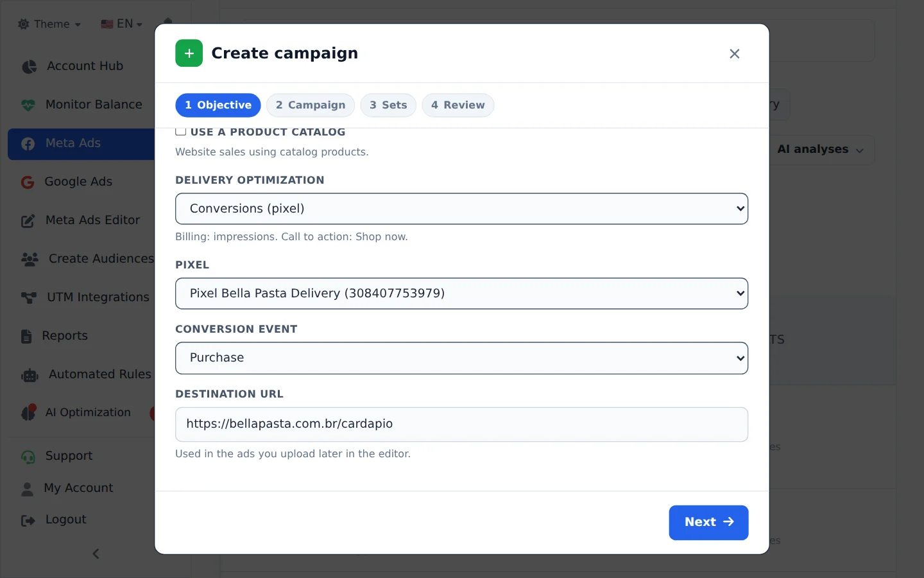Click the Account Hub pie chart icon
This screenshot has width=924, height=578.
[x=29, y=67]
